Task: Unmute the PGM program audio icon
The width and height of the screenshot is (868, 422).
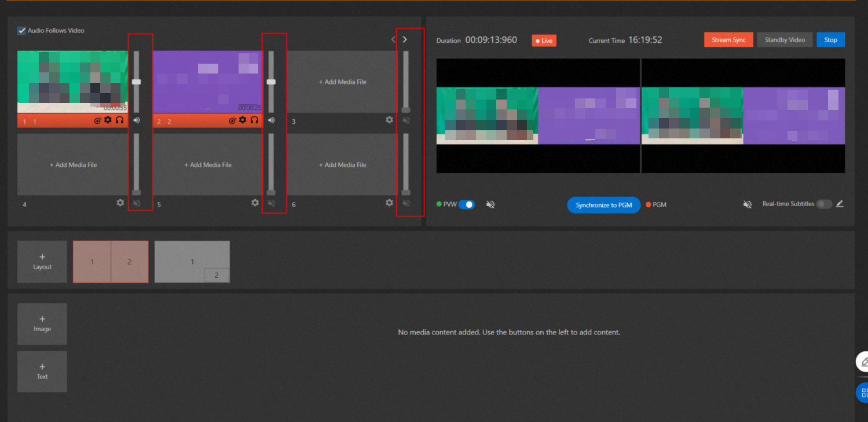Action: [x=748, y=205]
